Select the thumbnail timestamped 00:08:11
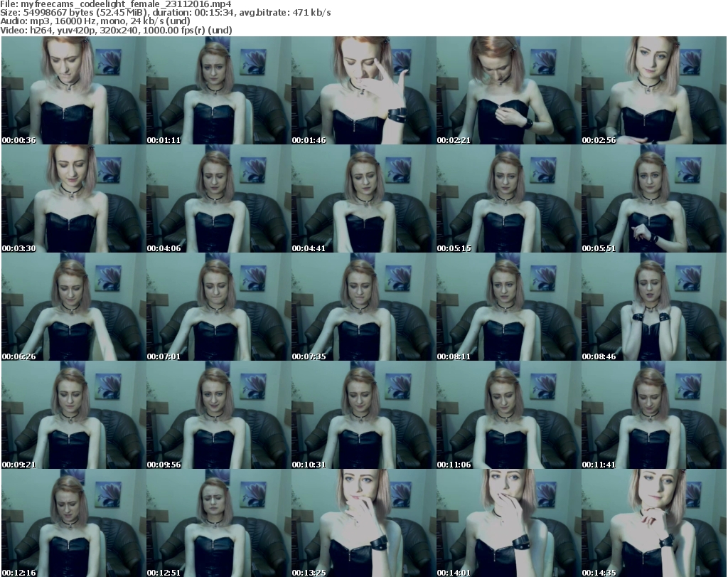Image resolution: width=728 pixels, height=577 pixels. 509,307
